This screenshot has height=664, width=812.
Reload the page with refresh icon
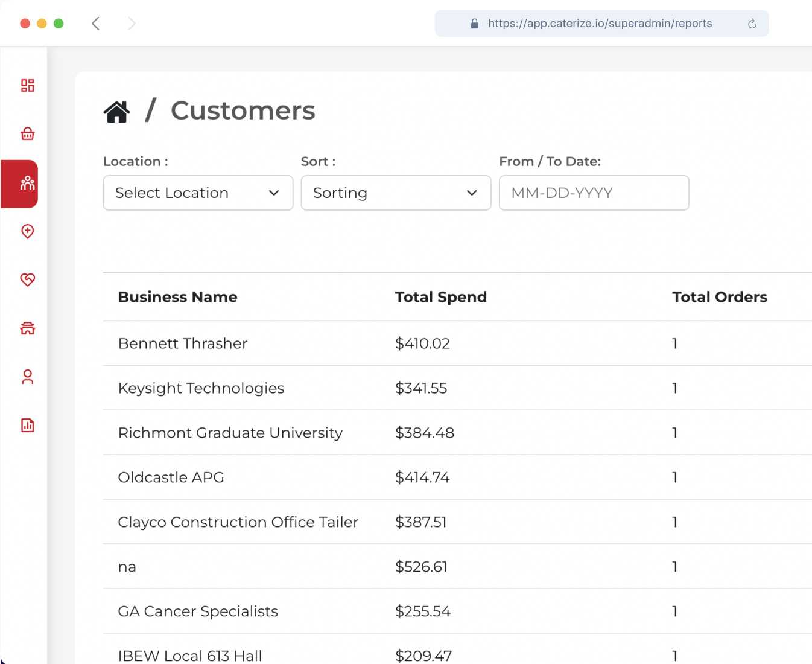click(x=752, y=24)
